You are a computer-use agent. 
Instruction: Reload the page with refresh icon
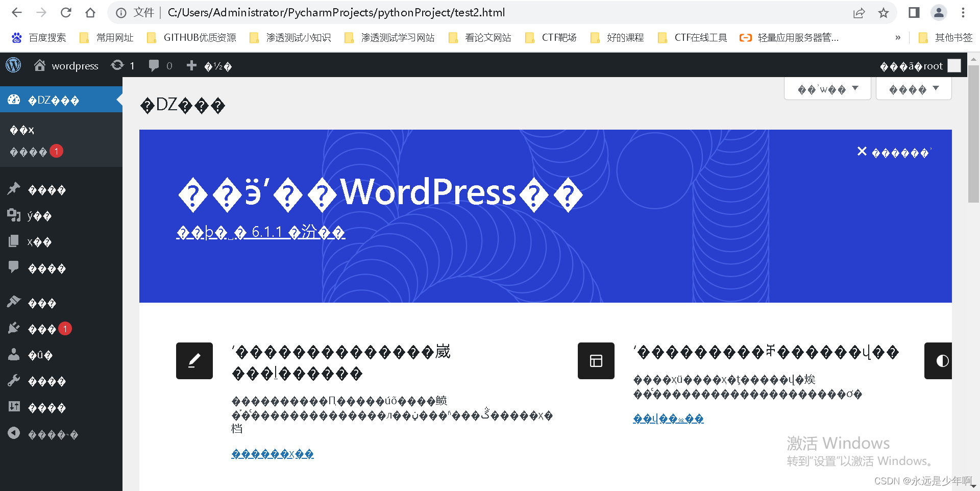[66, 13]
